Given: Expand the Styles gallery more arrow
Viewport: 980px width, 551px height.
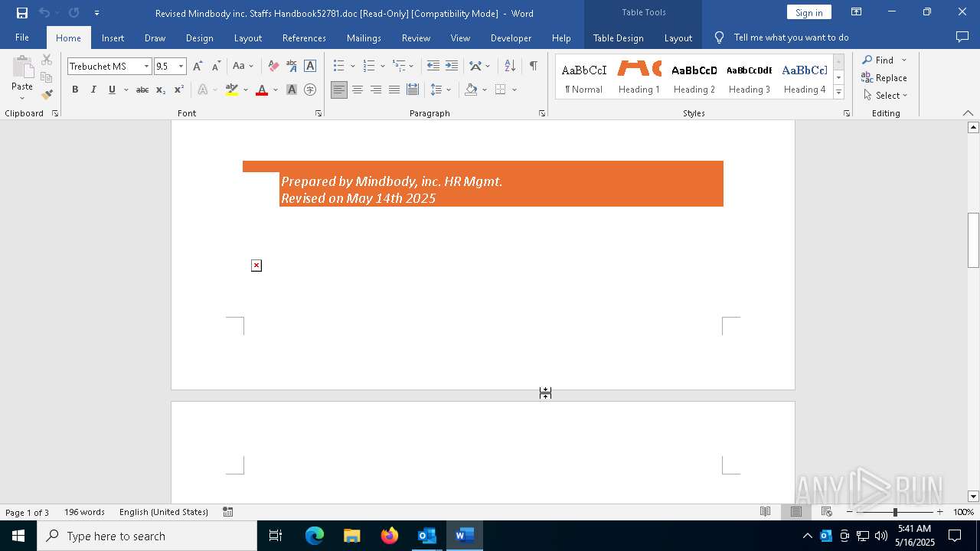Looking at the screenshot, I should pyautogui.click(x=838, y=93).
